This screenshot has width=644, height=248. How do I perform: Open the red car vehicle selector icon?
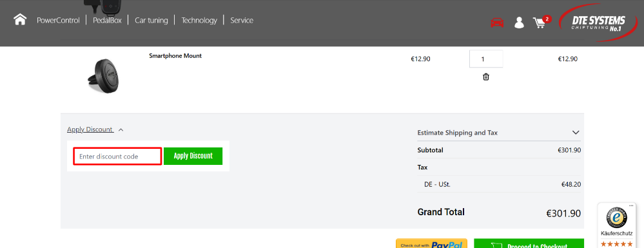[497, 23]
